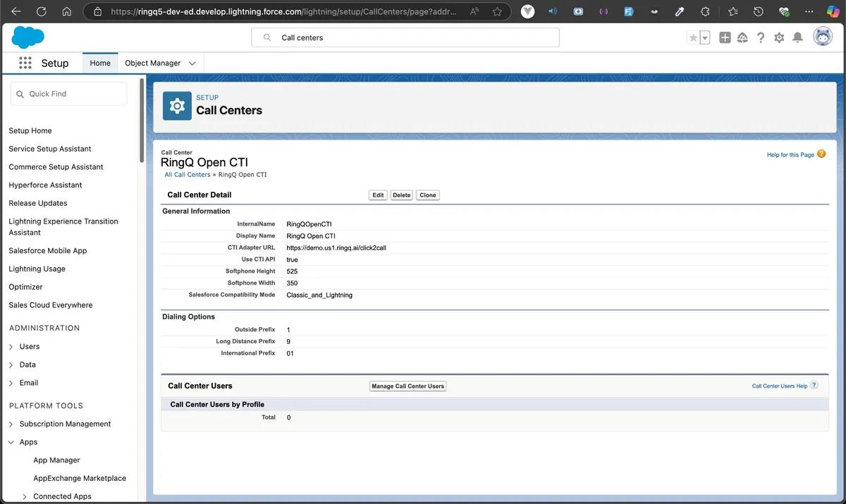Go to the browser home page icon
This screenshot has width=846, height=504.
(67, 11)
